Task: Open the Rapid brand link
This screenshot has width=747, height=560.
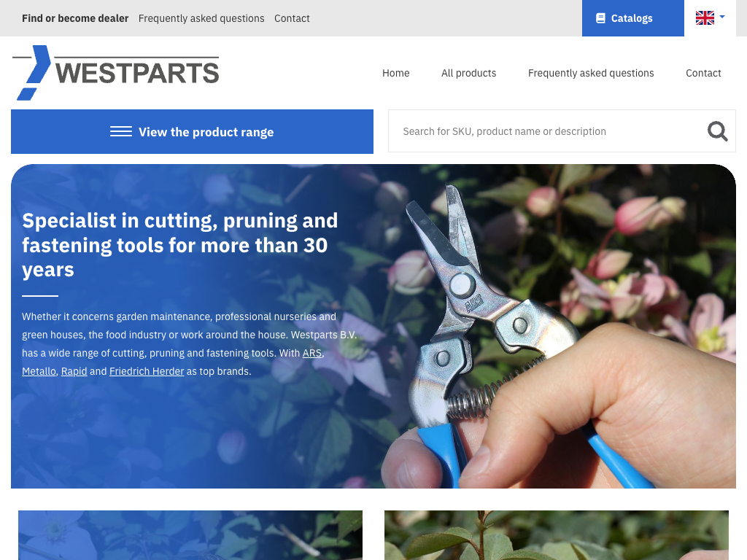Action: tap(74, 371)
